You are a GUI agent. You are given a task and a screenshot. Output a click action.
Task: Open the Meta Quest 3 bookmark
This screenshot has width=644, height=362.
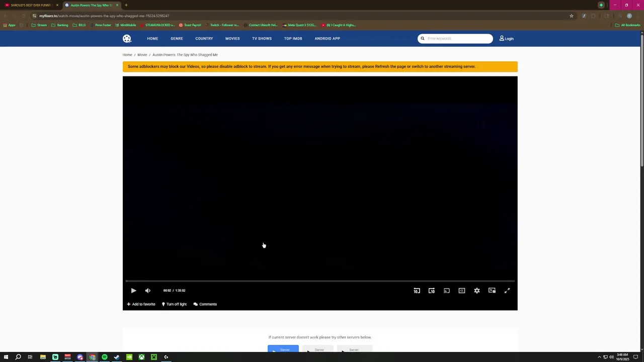[299, 25]
